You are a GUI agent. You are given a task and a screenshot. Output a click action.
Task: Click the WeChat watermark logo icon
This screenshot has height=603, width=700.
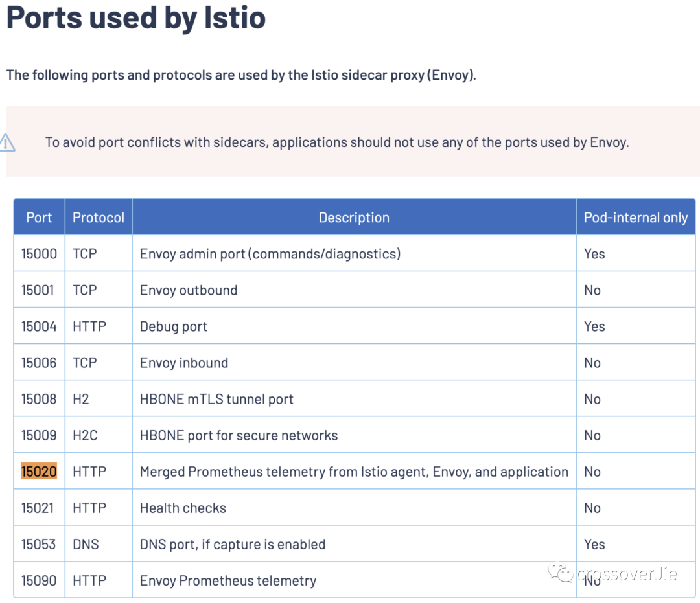click(561, 572)
